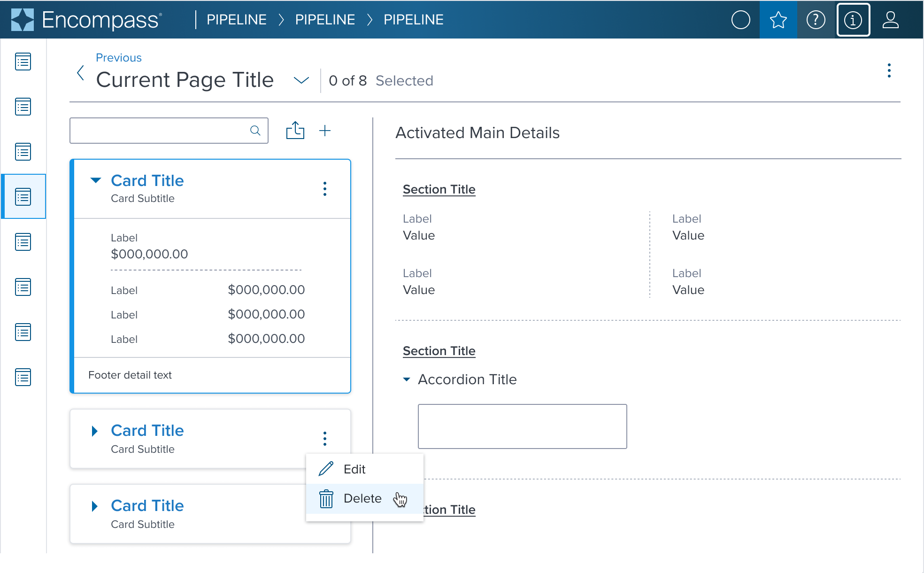Collapse the Accordion Title section

[x=407, y=379]
